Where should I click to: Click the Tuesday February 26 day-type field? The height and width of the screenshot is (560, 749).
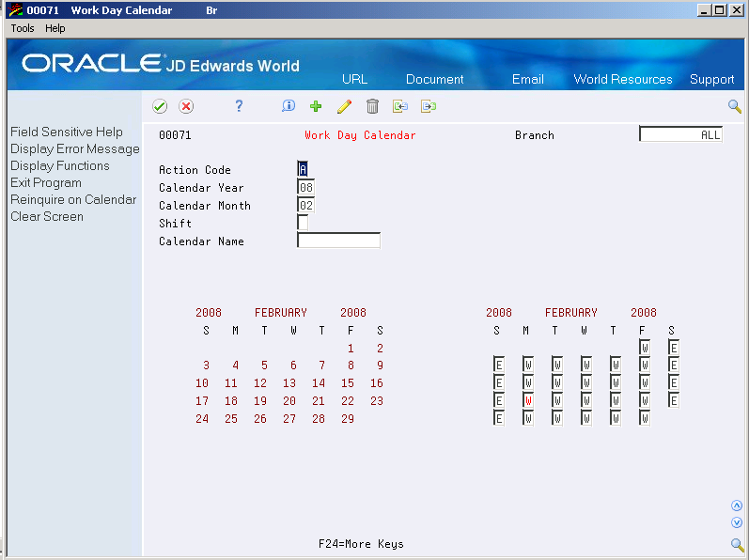pyautogui.click(x=557, y=419)
